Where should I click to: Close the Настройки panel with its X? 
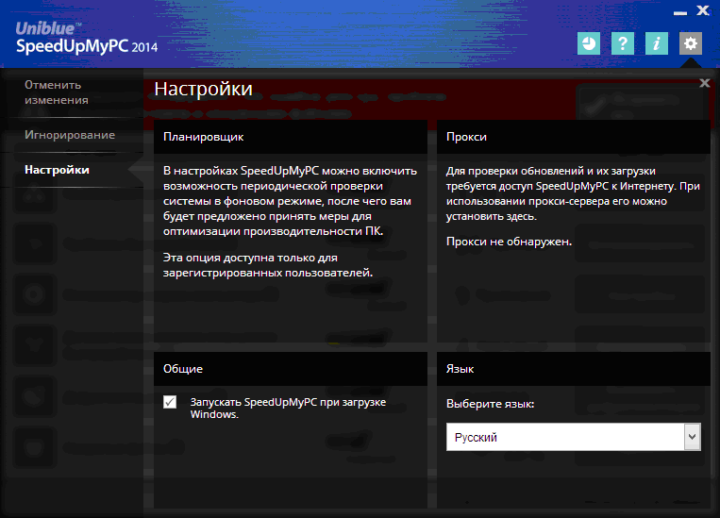point(704,83)
